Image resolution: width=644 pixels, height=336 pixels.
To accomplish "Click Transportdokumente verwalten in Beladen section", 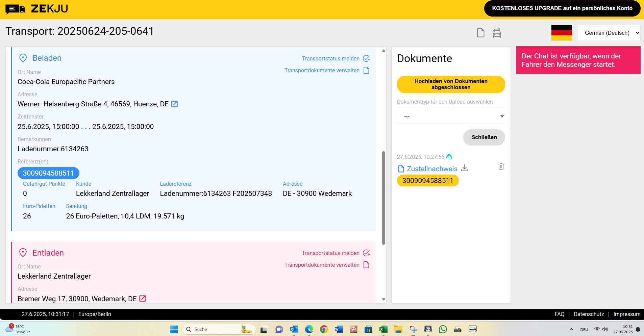I will click(322, 70).
